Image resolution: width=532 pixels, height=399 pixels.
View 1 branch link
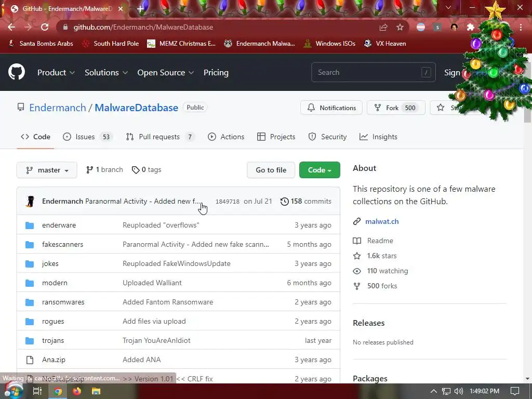click(x=104, y=170)
